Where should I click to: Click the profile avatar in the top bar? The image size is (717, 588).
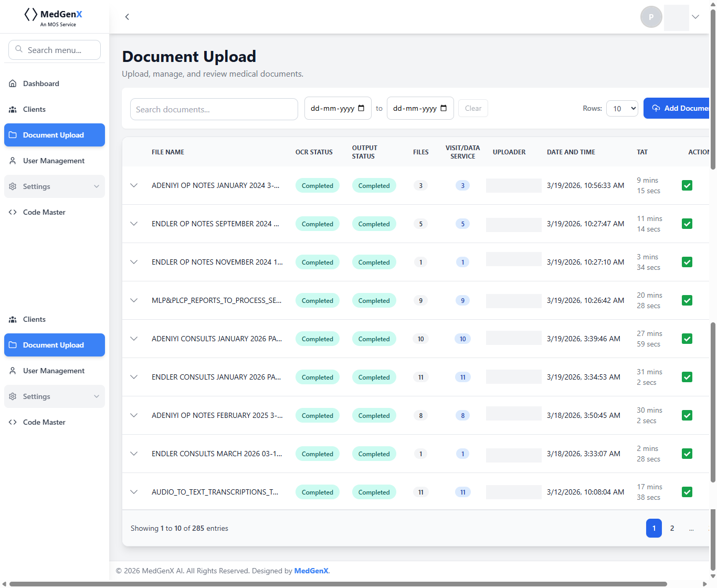(x=651, y=16)
